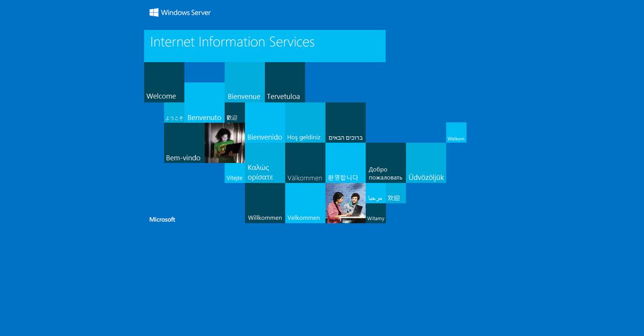The image size is (644, 336).
Task: Click the Üdvözöljük tile
Action: pos(426,163)
